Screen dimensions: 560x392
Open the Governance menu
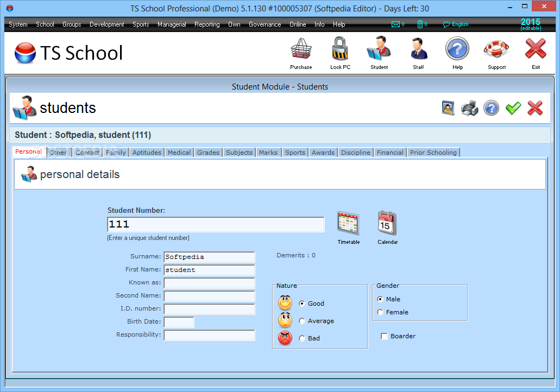click(265, 24)
